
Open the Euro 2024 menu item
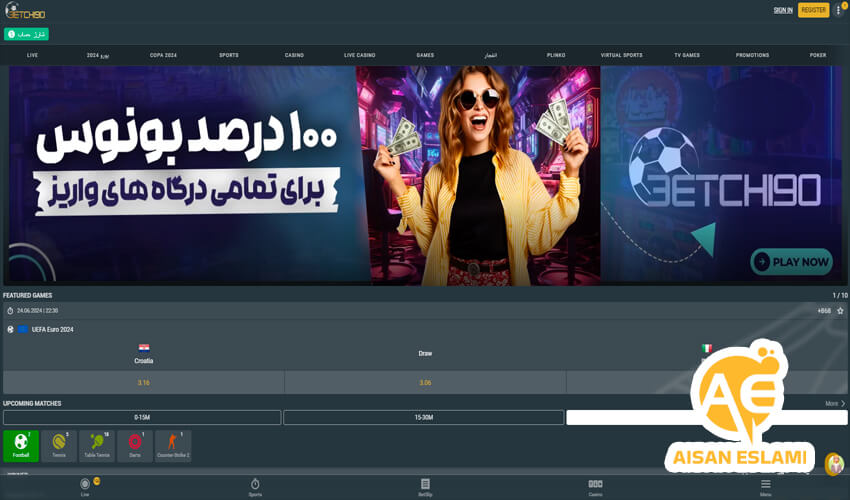(98, 55)
